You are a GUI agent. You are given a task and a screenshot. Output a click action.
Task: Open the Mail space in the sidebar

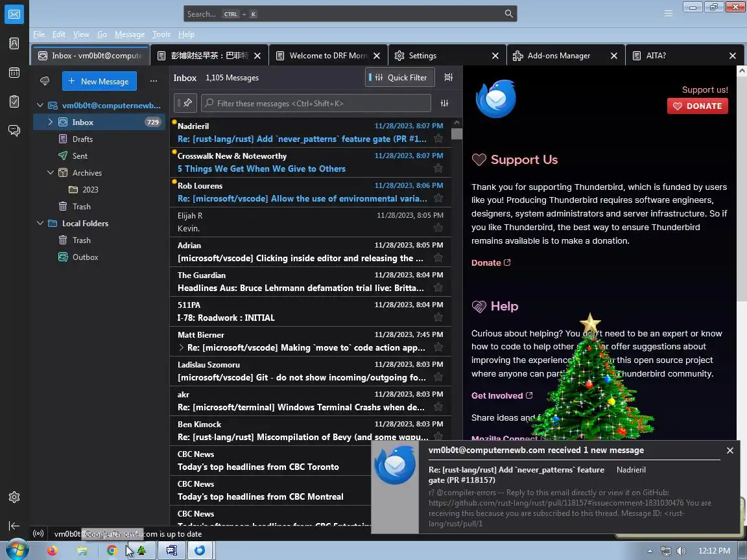(14, 14)
